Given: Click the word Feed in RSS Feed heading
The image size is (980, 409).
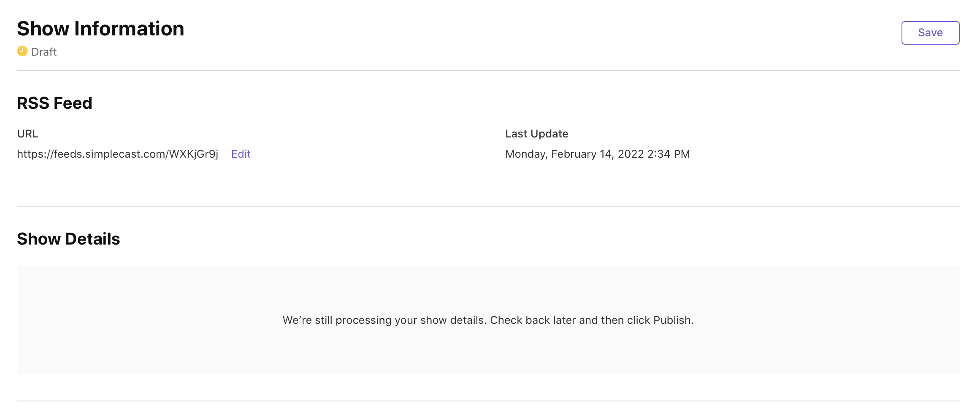Looking at the screenshot, I should pyautogui.click(x=73, y=103).
